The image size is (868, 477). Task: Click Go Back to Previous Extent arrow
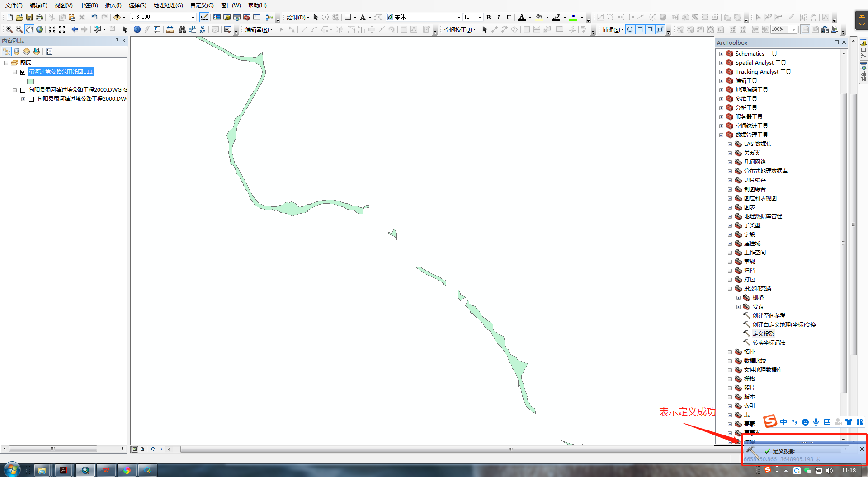(x=75, y=29)
